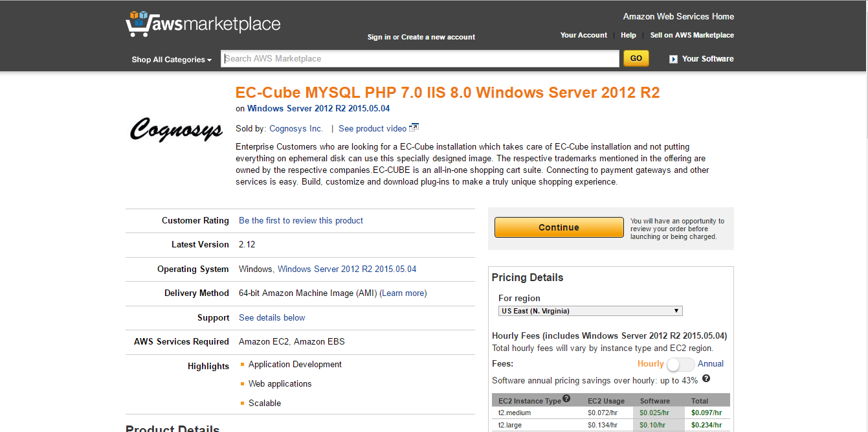The height and width of the screenshot is (432, 868).
Task: Click the AWS Marketplace cart logo
Action: (x=137, y=23)
